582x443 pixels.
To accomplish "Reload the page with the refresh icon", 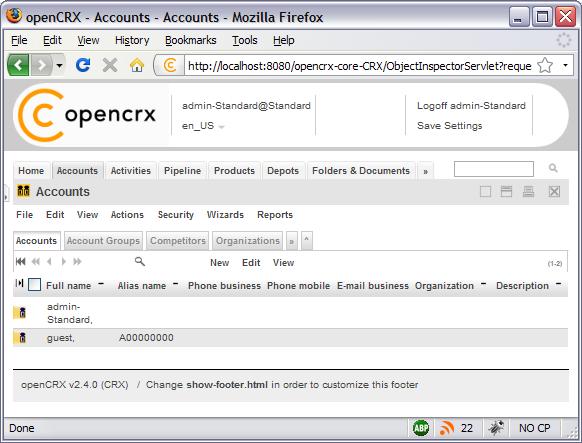I will (x=83, y=65).
